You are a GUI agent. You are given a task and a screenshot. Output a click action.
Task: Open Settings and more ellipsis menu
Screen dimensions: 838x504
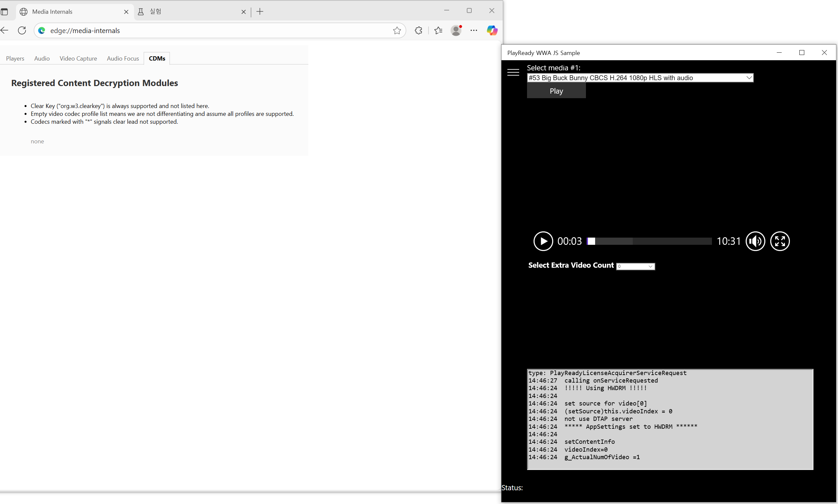coord(474,30)
